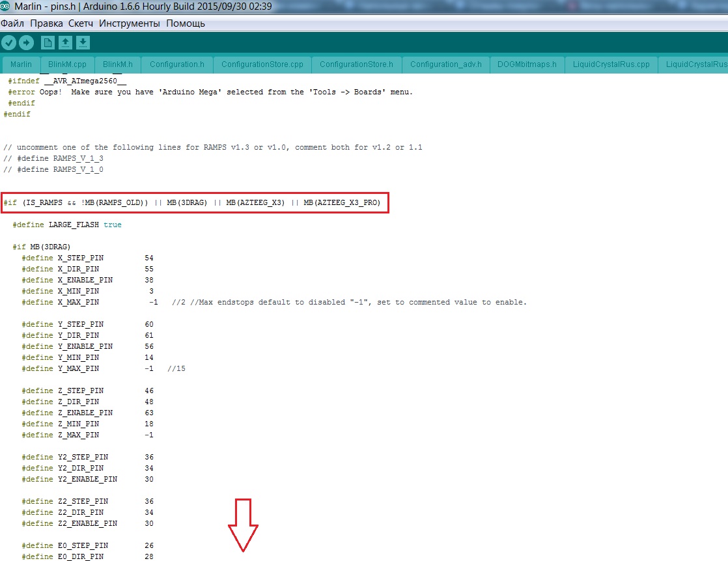Viewport: 728px width, 561px height.
Task: Switch to the DOGMbitmaps.h tab
Action: (x=527, y=64)
